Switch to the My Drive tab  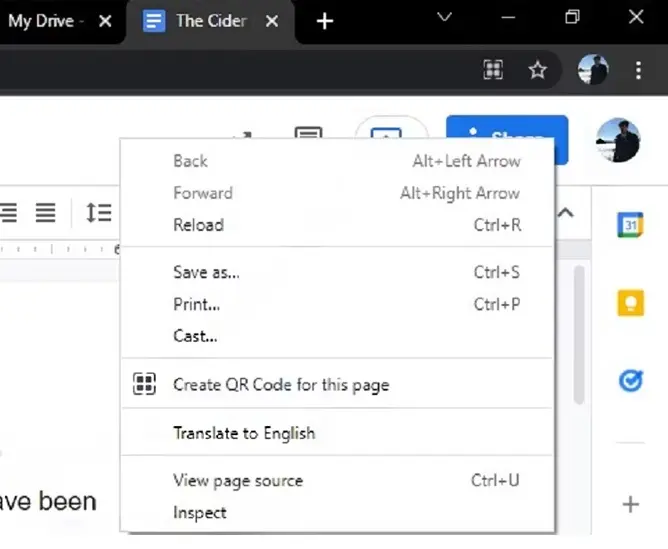[x=46, y=21]
